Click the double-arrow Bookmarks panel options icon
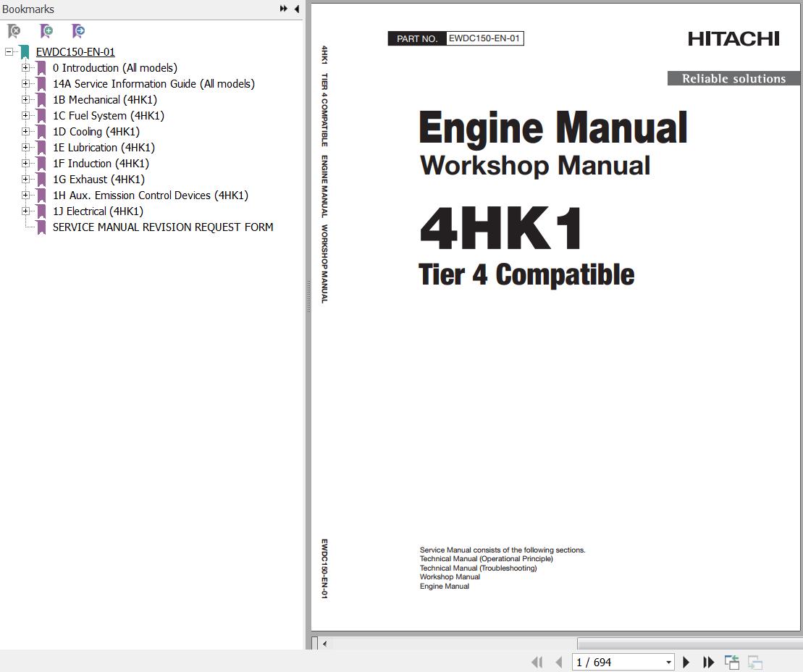 click(x=283, y=9)
